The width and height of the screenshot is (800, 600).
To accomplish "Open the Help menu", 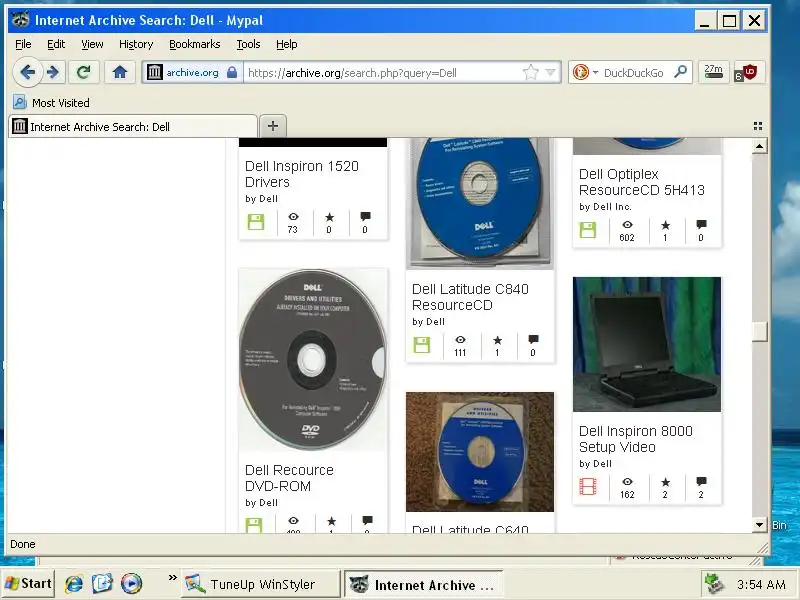I will [x=286, y=44].
